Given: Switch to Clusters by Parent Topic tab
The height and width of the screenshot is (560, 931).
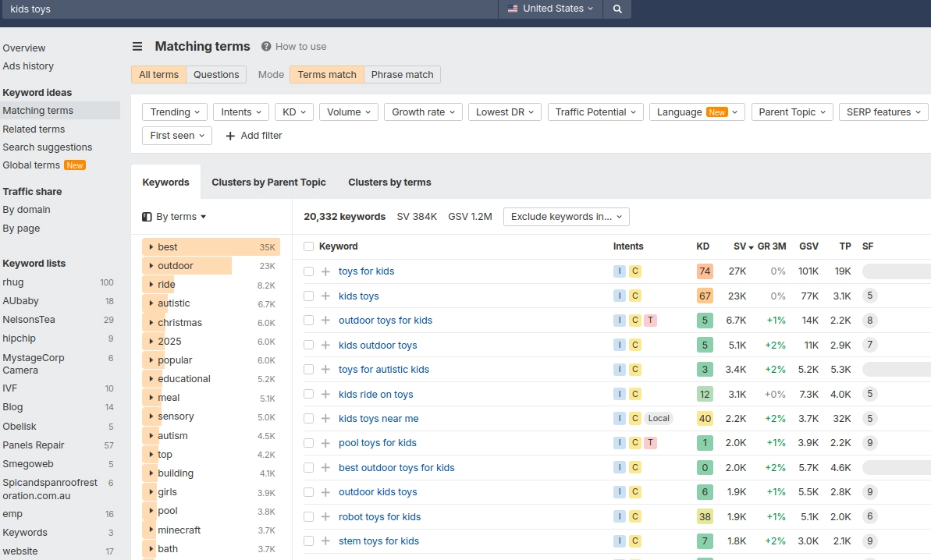Looking at the screenshot, I should coord(268,183).
